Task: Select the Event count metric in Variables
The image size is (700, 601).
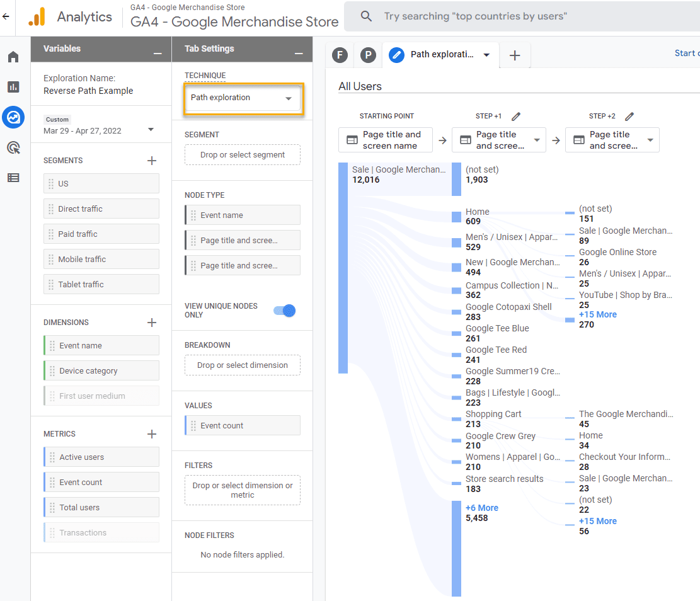Action: point(101,482)
